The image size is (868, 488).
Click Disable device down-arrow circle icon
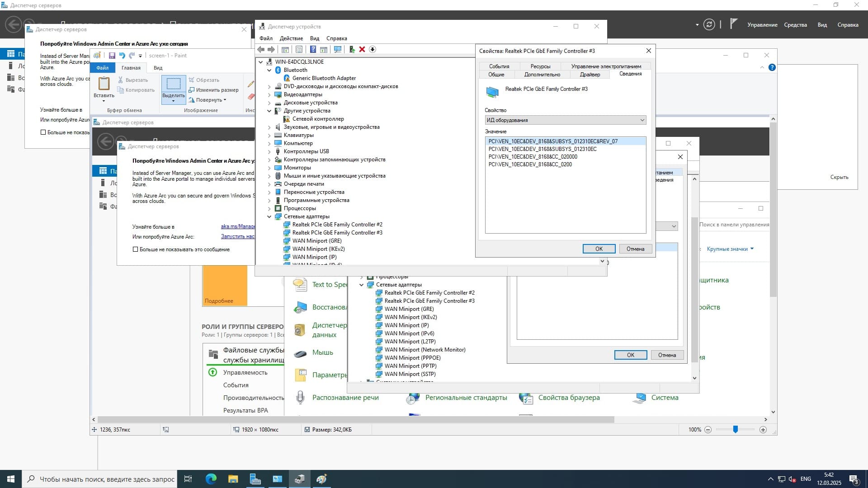[x=373, y=49]
